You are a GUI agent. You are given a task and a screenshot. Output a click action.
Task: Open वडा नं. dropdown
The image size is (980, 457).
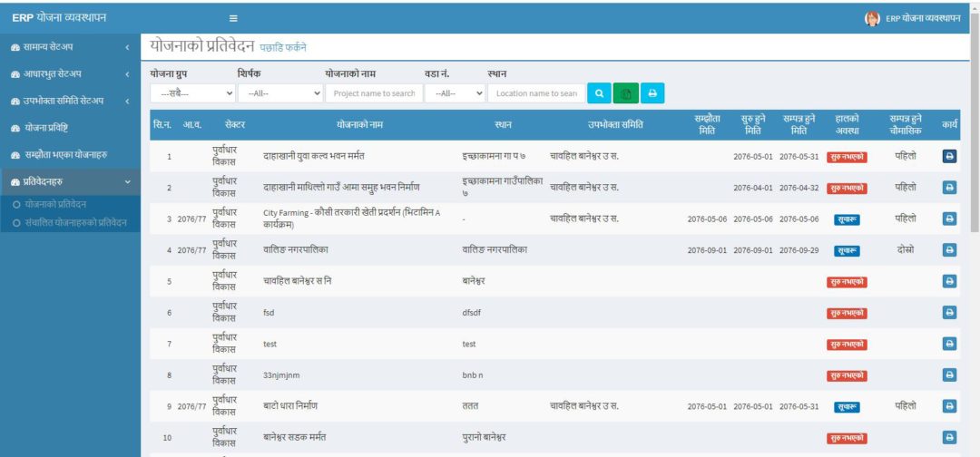[455, 93]
